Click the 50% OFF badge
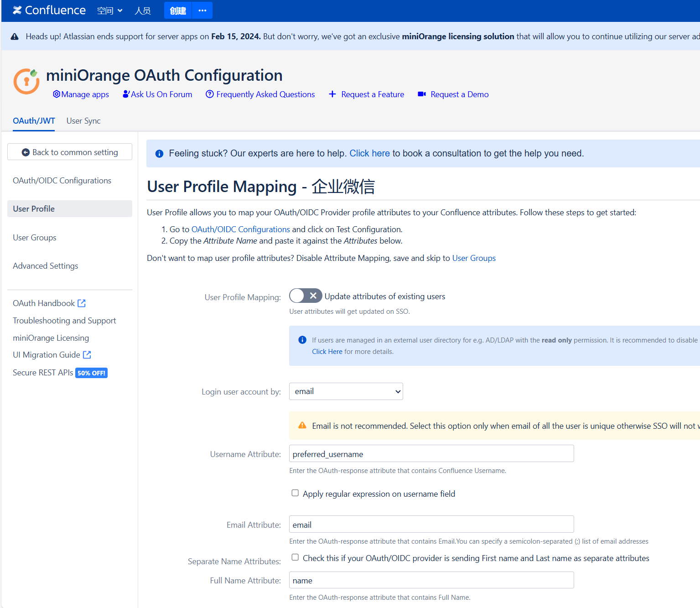700x608 pixels. point(91,373)
